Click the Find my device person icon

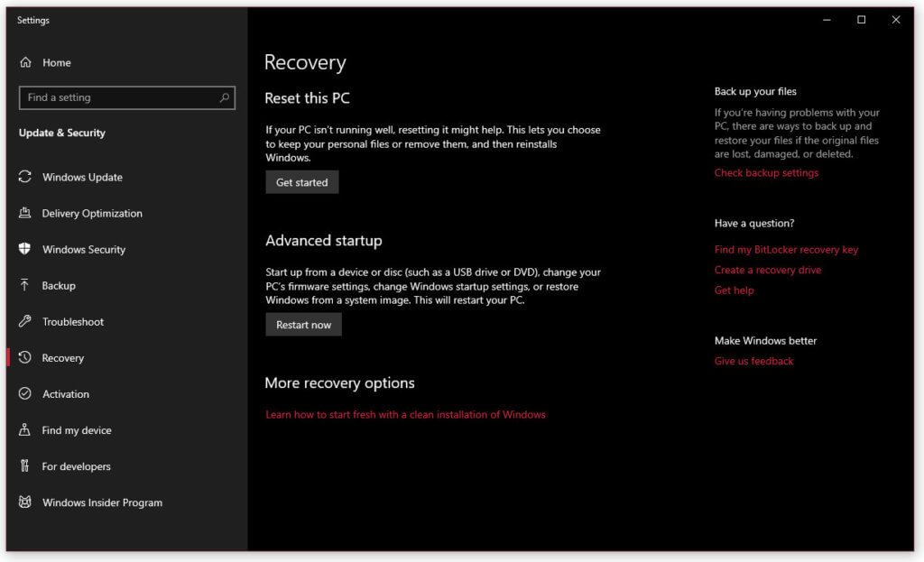click(x=24, y=429)
